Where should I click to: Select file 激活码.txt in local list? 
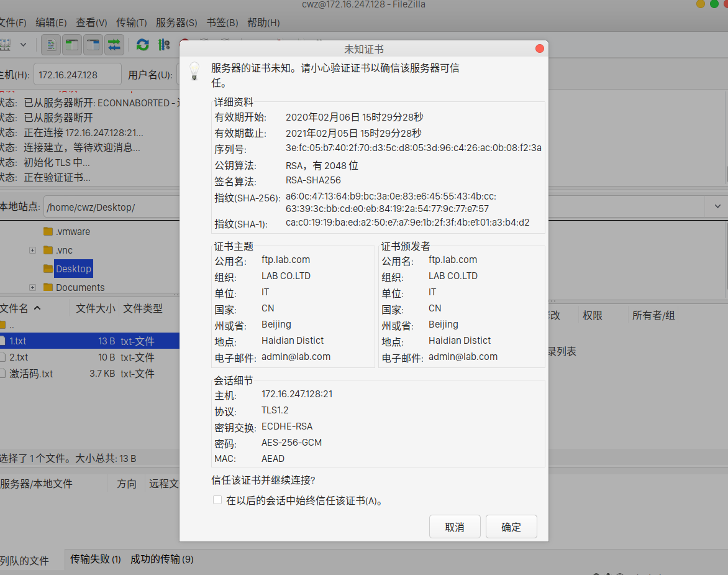coord(89,374)
